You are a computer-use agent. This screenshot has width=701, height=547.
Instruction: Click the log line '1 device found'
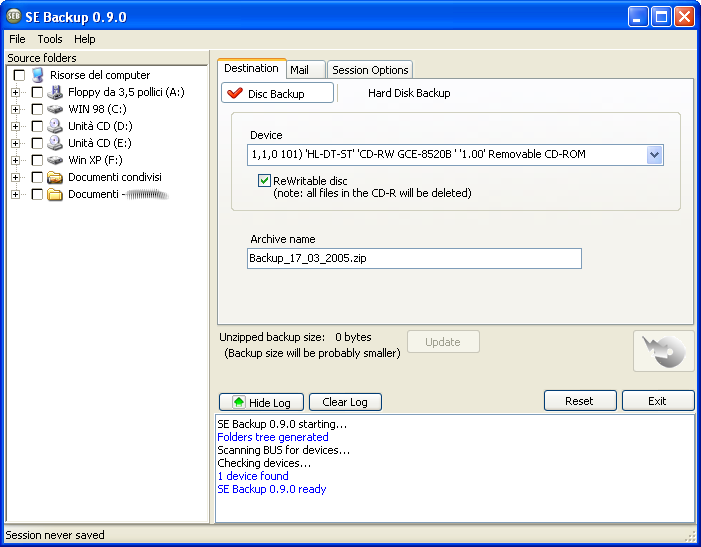(x=253, y=476)
